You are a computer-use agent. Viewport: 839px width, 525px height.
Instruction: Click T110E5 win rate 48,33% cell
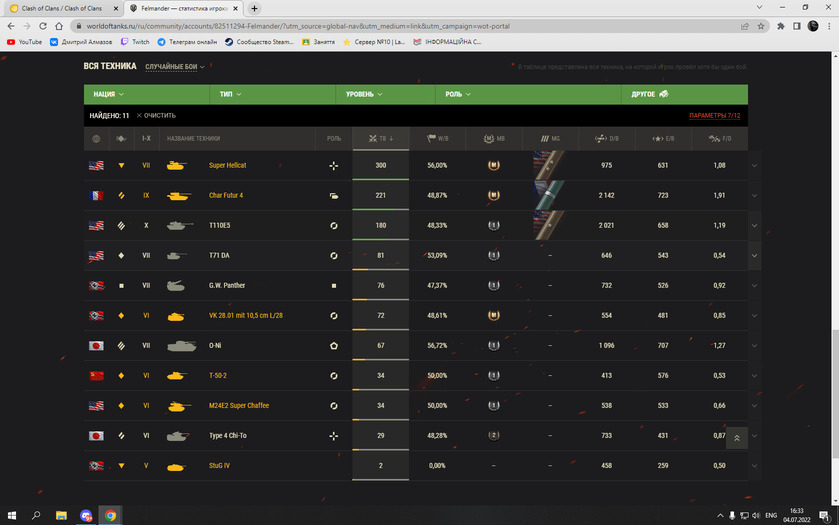(437, 226)
